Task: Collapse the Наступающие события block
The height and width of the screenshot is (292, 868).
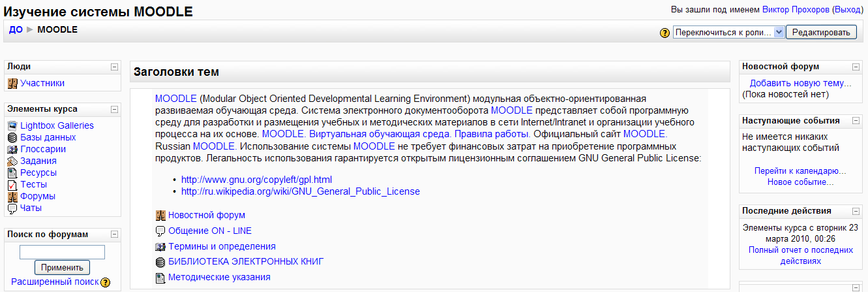Action: pyautogui.click(x=856, y=121)
